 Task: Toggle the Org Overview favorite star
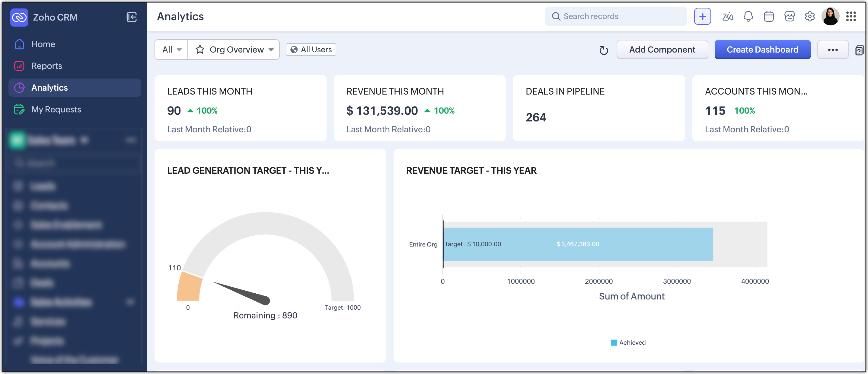point(200,50)
